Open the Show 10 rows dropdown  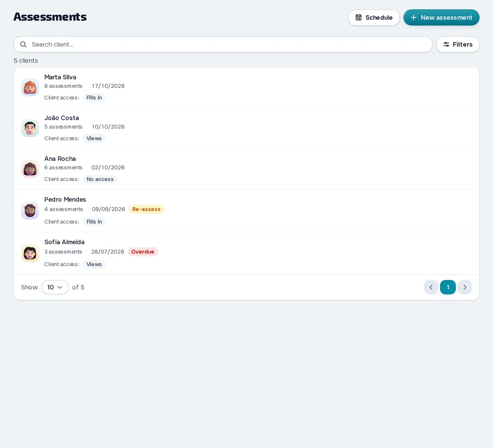[x=55, y=287]
